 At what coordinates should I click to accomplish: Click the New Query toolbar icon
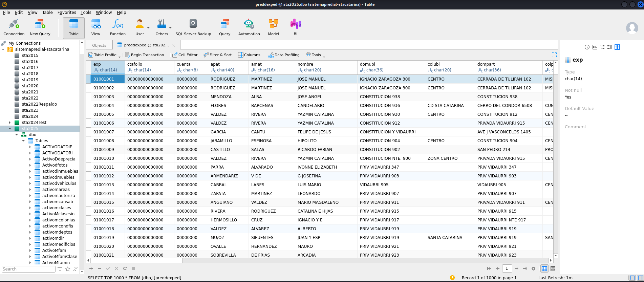point(40,27)
